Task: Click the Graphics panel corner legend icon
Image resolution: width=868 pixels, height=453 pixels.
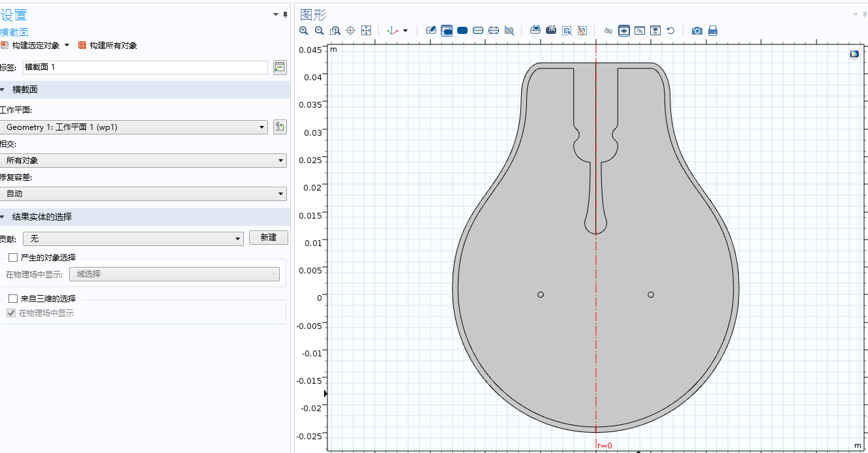Action: click(854, 54)
